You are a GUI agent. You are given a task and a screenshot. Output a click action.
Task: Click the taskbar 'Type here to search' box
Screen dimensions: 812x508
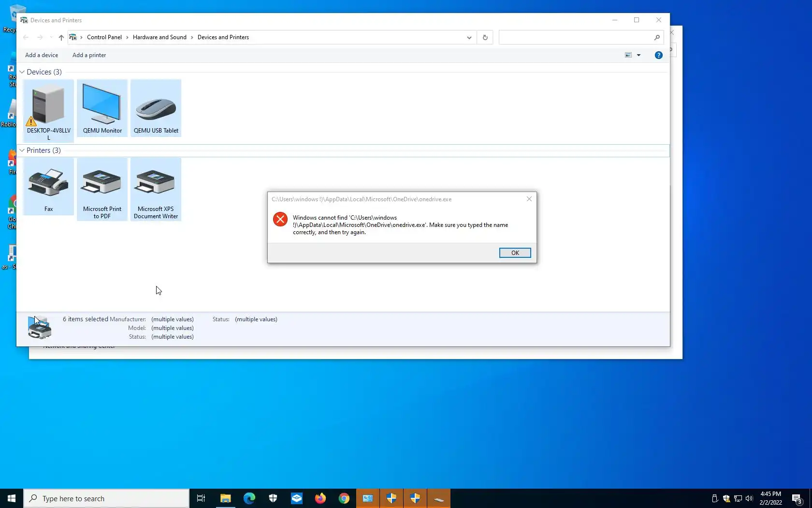click(106, 498)
